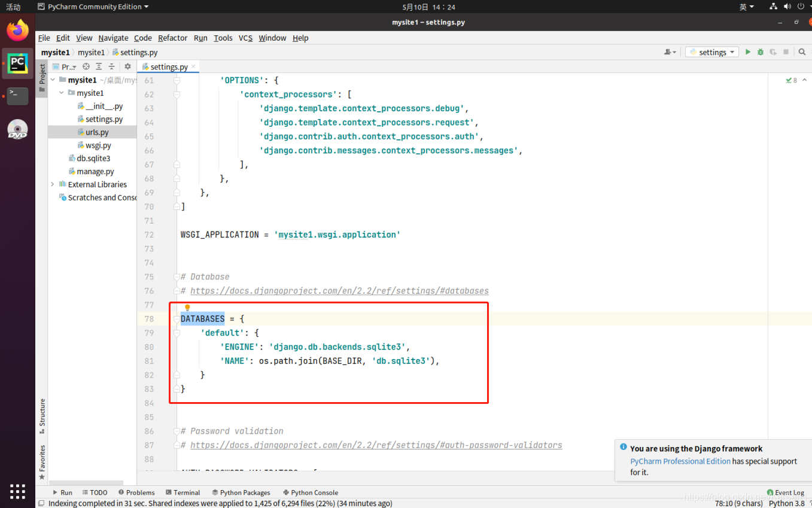Viewport: 812px width, 508px height.
Task: Select urls.py in the project tree
Action: (x=93, y=132)
